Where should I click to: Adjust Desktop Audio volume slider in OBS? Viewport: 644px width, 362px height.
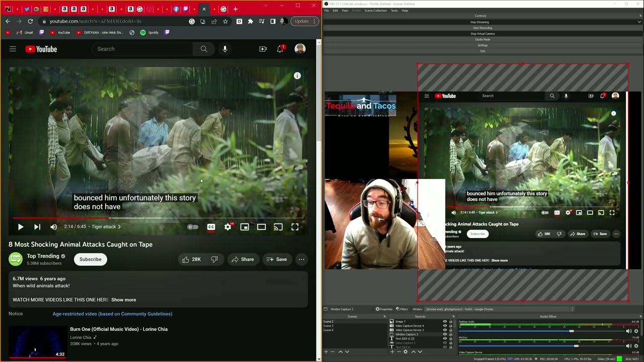pyautogui.click(x=541, y=331)
